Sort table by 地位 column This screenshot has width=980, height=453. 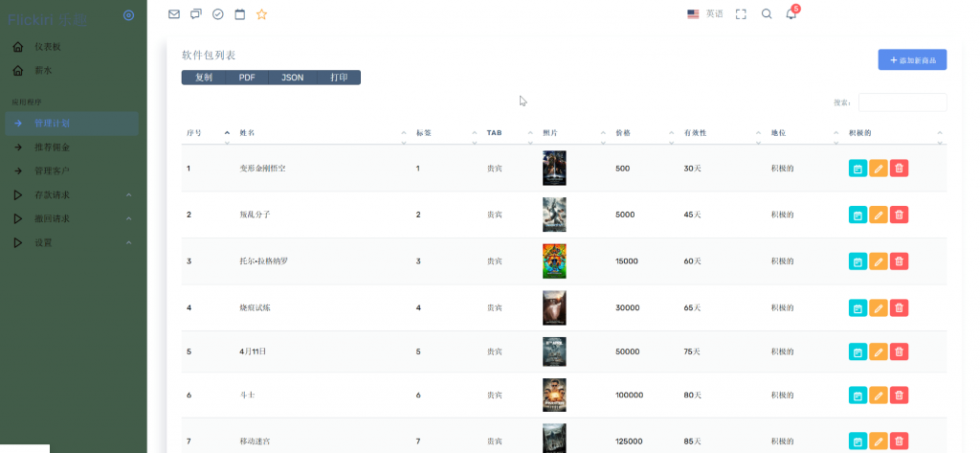coord(805,133)
